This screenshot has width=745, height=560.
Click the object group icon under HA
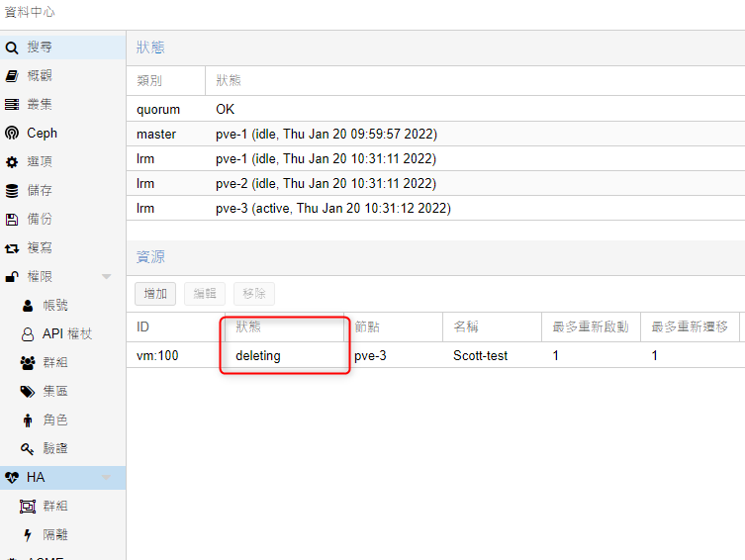[x=28, y=507]
